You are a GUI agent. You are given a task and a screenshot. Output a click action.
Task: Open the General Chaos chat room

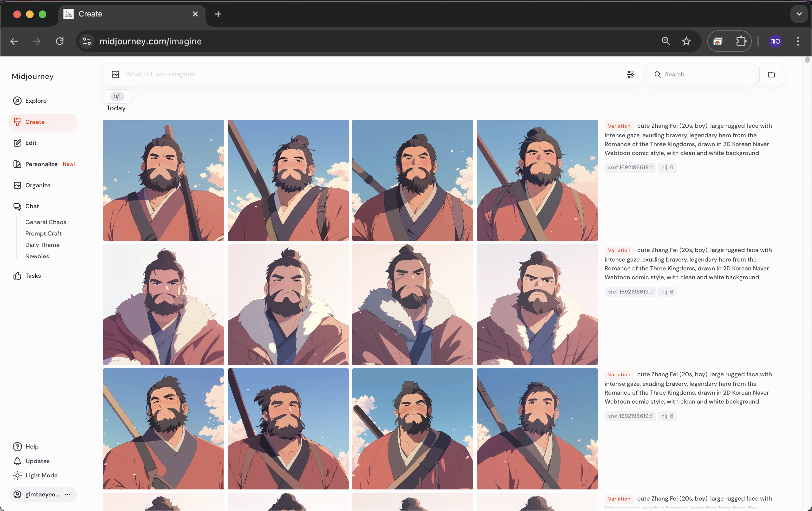[x=46, y=222]
